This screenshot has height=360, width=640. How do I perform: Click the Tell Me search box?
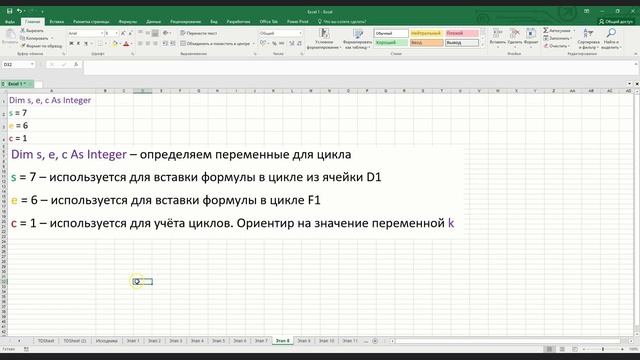click(342, 22)
